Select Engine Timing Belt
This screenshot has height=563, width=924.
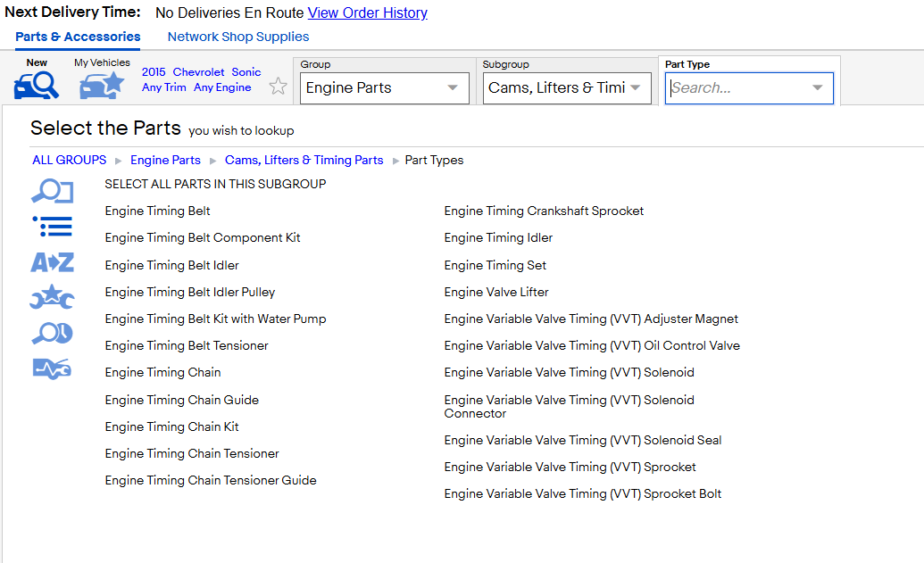[x=157, y=211]
